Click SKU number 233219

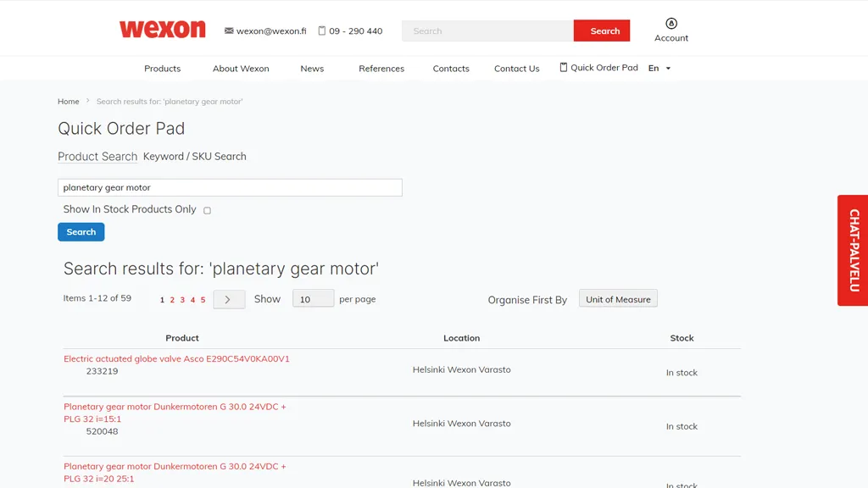coord(102,371)
